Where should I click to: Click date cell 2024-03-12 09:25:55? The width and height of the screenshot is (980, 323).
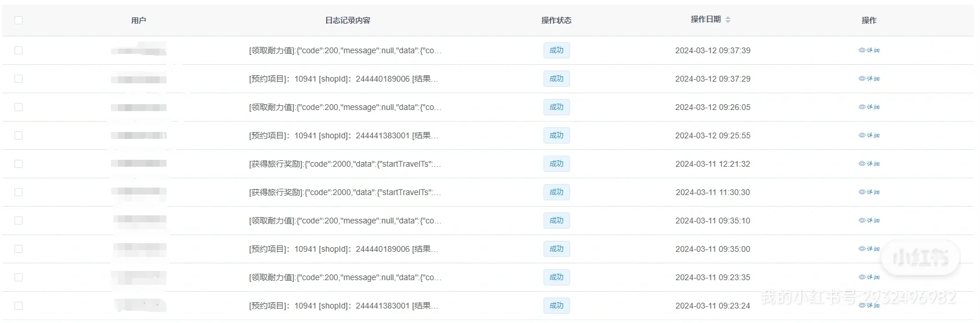tap(713, 135)
